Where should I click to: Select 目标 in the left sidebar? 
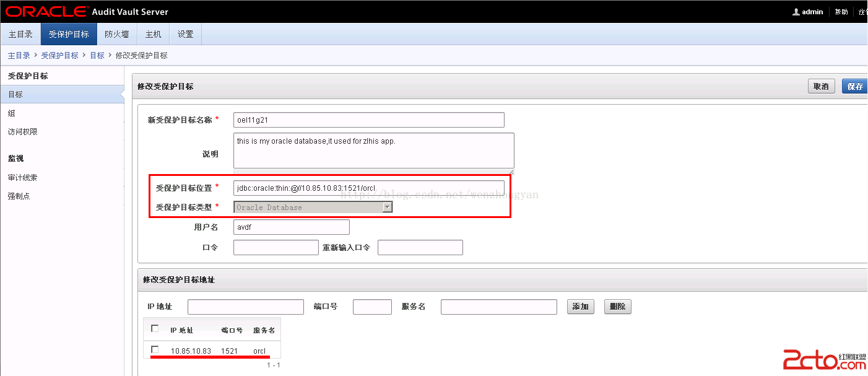coord(62,94)
